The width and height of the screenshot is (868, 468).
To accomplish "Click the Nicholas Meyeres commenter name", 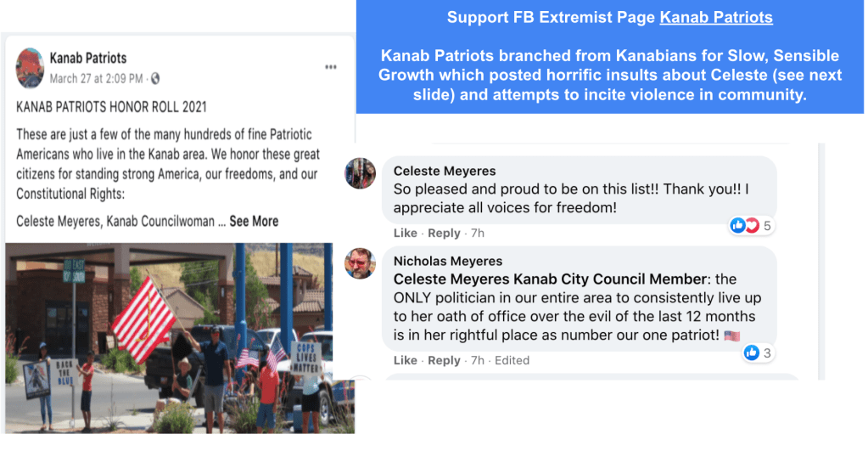I will click(448, 261).
